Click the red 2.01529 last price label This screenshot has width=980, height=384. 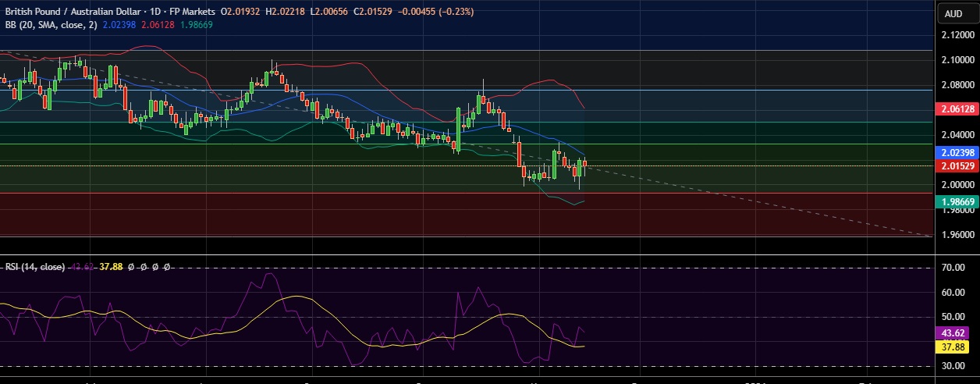tap(956, 166)
